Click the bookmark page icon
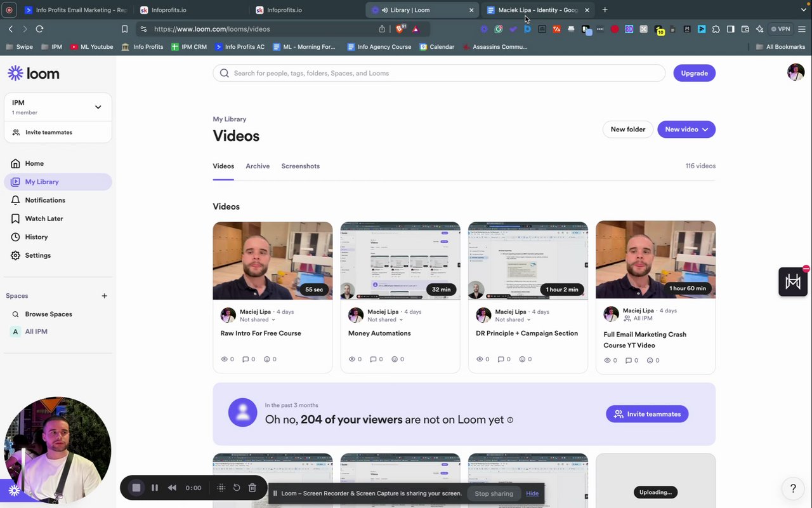812x508 pixels. 125,29
